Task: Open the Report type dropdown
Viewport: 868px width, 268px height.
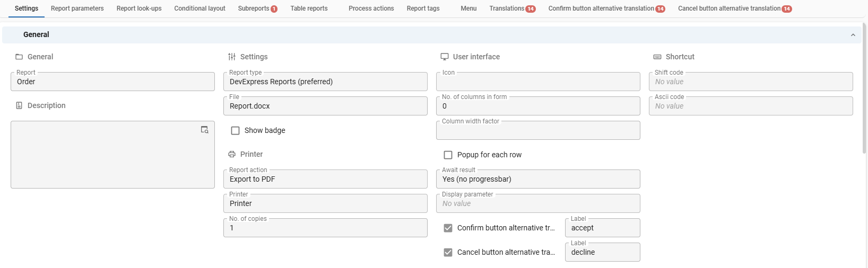Action: coord(325,82)
